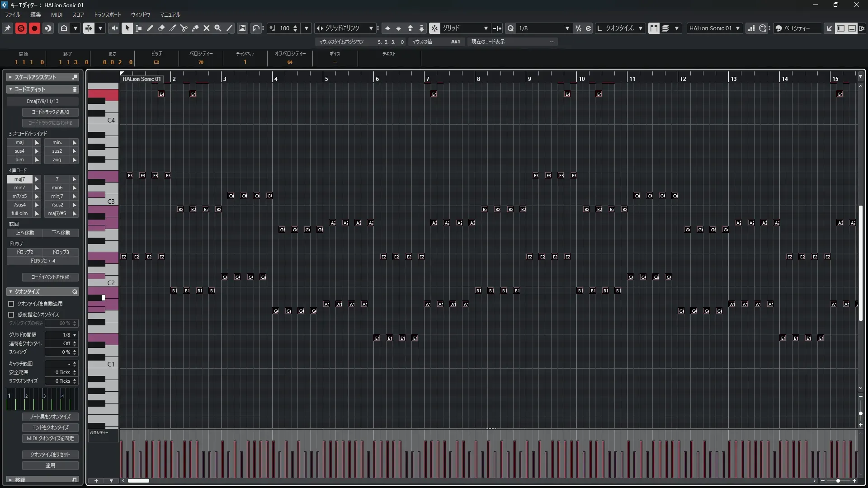Select the Erase tool
This screenshot has width=868, height=488.
click(161, 28)
